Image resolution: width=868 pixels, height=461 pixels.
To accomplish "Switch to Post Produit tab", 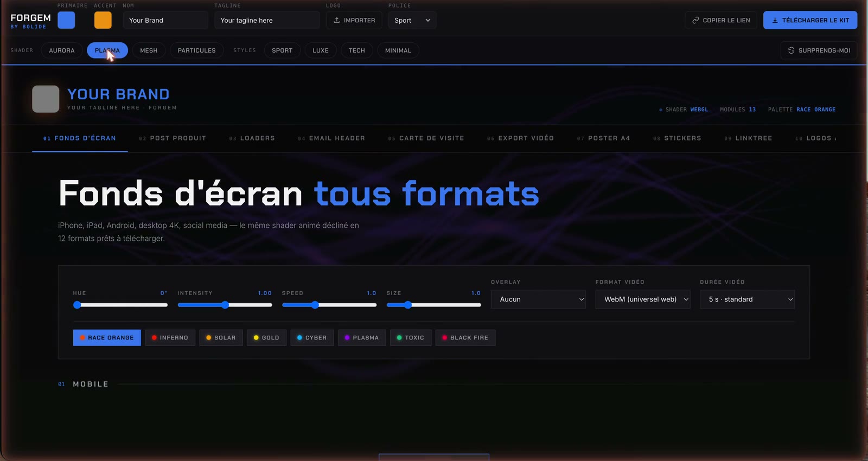I will click(173, 138).
